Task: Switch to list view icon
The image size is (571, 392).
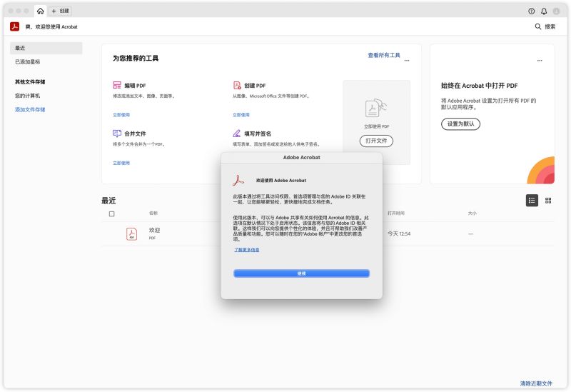Action: [532, 201]
